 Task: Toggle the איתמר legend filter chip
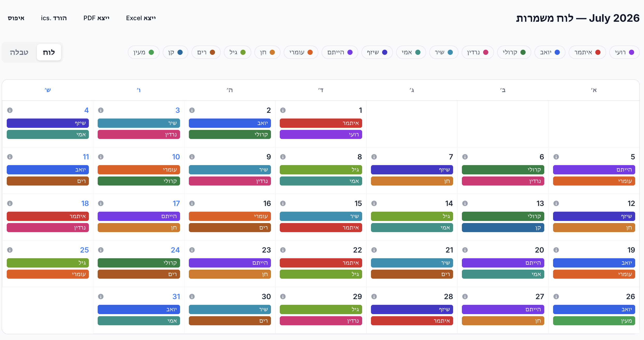tap(587, 52)
